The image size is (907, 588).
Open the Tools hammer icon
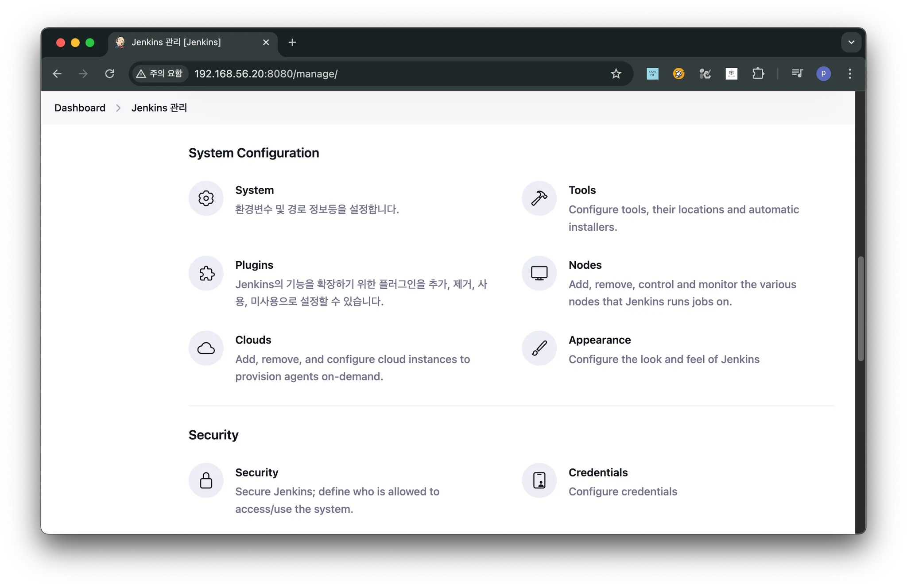[539, 198]
